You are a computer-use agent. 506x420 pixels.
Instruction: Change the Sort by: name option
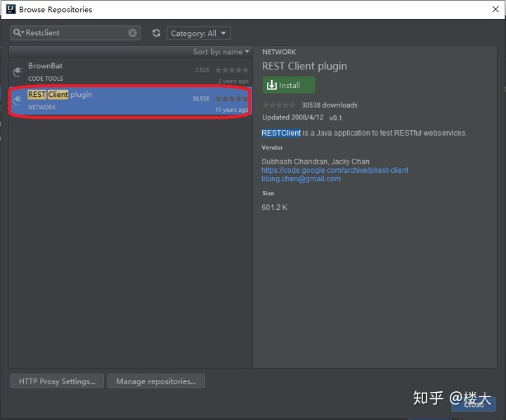click(221, 51)
